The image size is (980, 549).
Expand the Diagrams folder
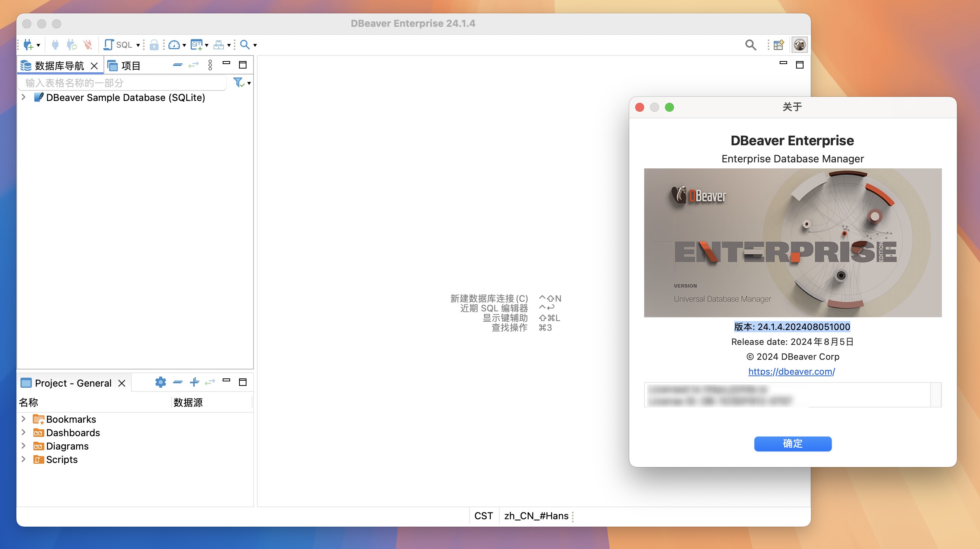pos(23,445)
